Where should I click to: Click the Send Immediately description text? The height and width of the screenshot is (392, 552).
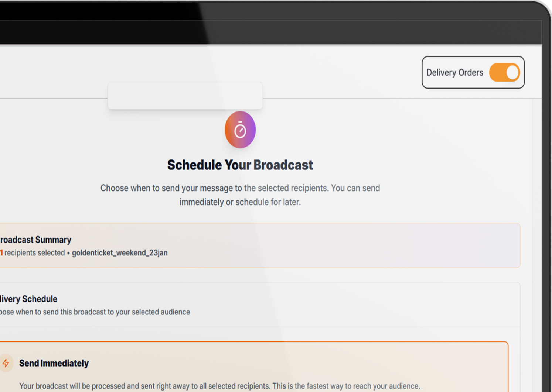pos(219,386)
